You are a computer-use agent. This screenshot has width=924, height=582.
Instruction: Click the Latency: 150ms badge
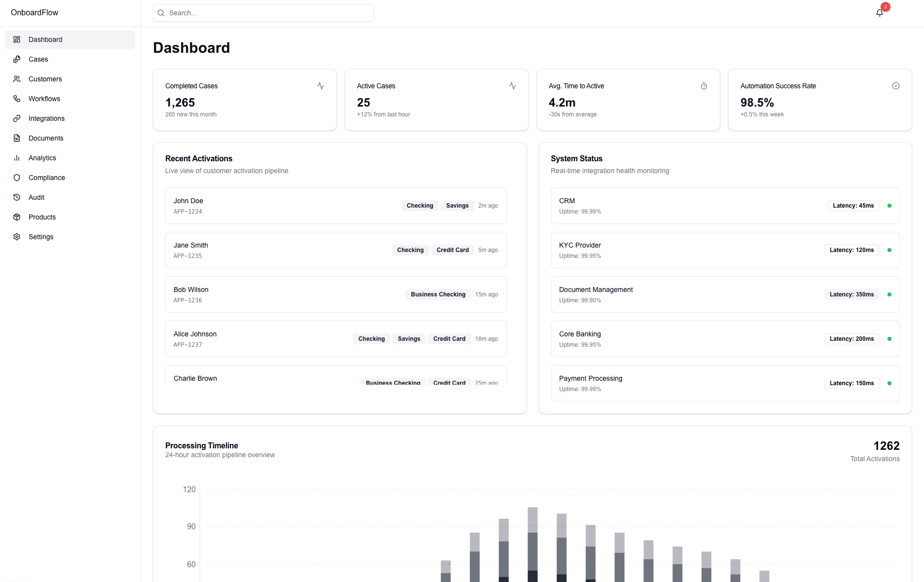click(852, 383)
